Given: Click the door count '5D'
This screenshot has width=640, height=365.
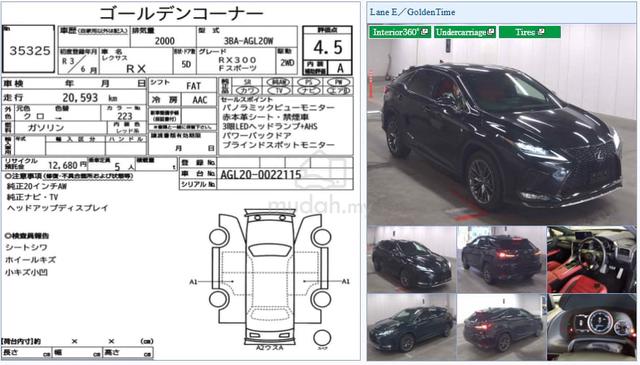Looking at the screenshot, I should click(186, 65).
